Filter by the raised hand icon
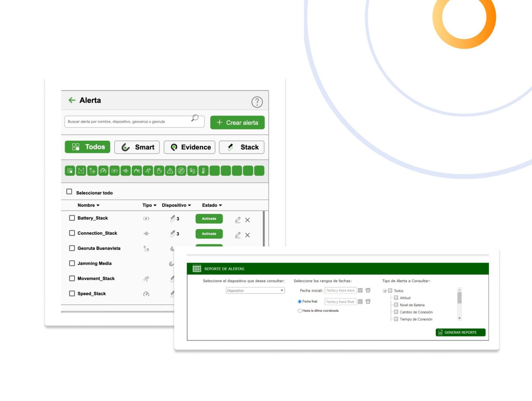The height and width of the screenshot is (401, 532). 159,171
